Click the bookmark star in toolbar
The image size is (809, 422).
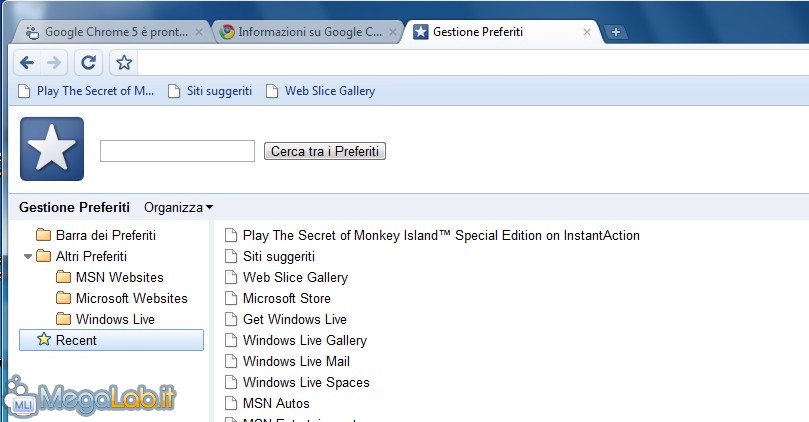pos(124,63)
